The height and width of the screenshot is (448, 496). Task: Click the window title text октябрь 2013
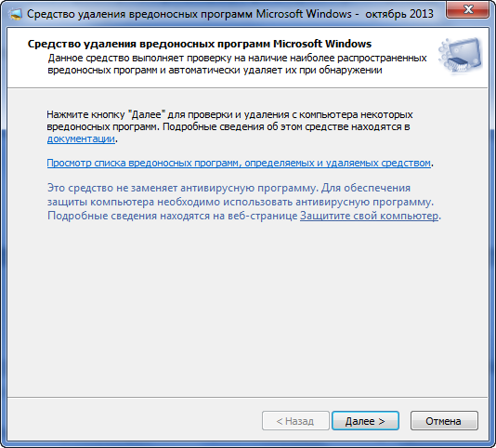tap(399, 14)
